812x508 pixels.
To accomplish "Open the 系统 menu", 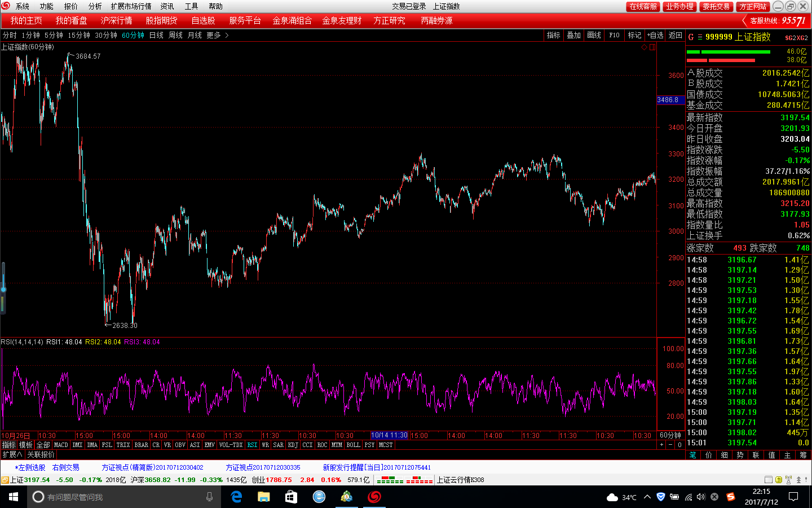I will coord(23,6).
